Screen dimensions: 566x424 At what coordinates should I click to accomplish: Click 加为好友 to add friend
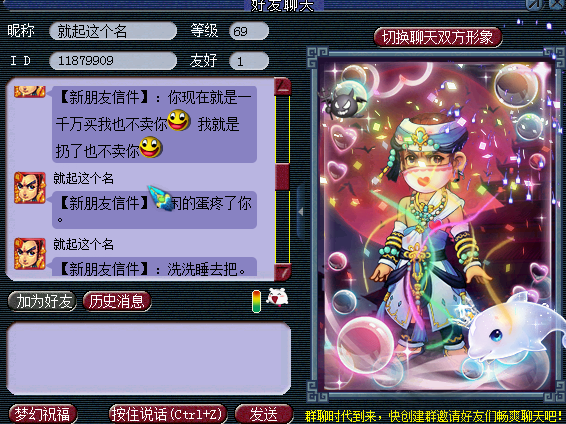tap(42, 301)
